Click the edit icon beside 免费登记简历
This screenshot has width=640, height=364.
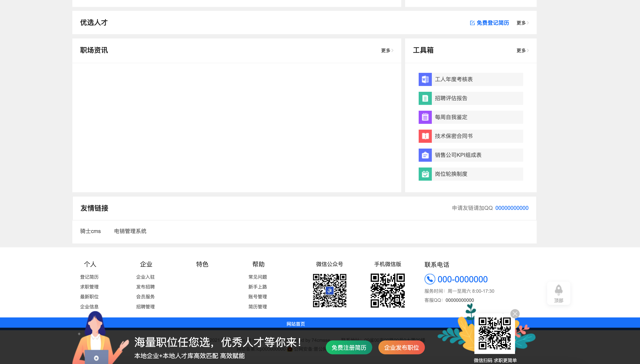tap(472, 23)
